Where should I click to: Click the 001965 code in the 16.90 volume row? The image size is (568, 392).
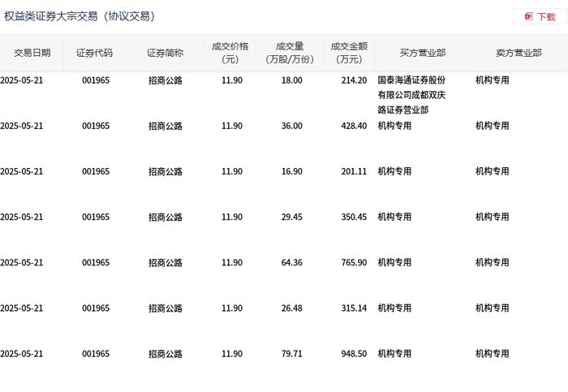point(96,171)
